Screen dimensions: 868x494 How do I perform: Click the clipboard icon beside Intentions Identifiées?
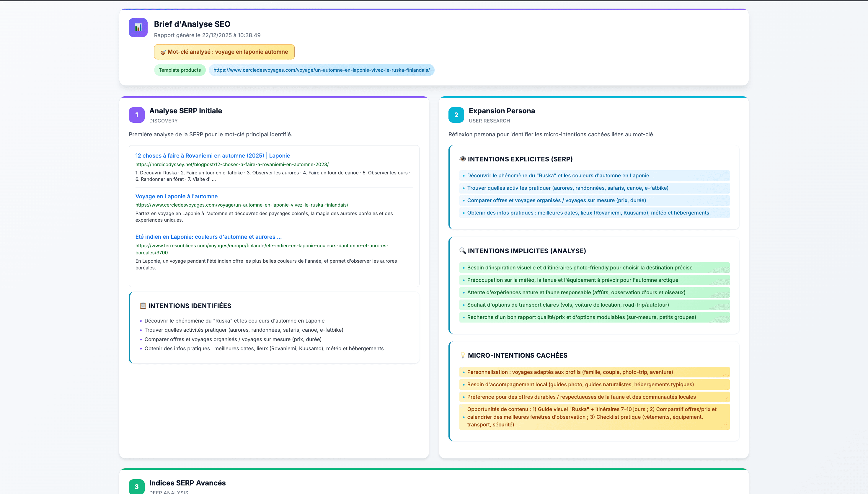coord(143,306)
